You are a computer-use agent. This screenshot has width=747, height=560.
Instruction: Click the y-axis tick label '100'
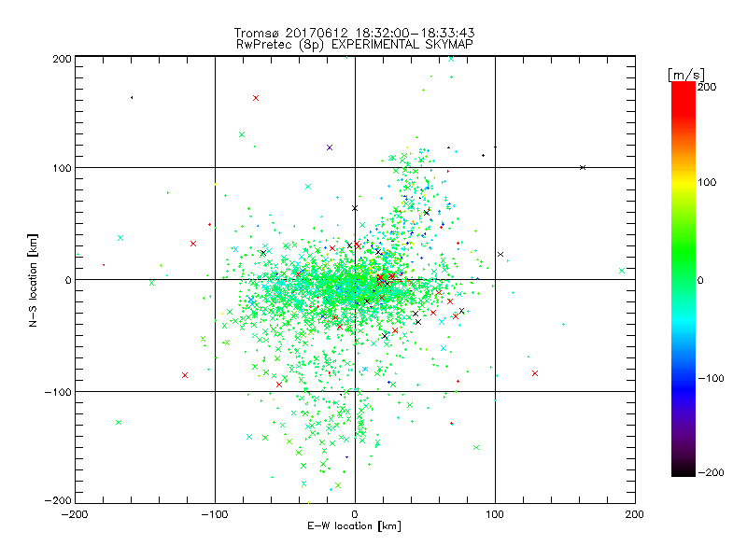tap(62, 168)
